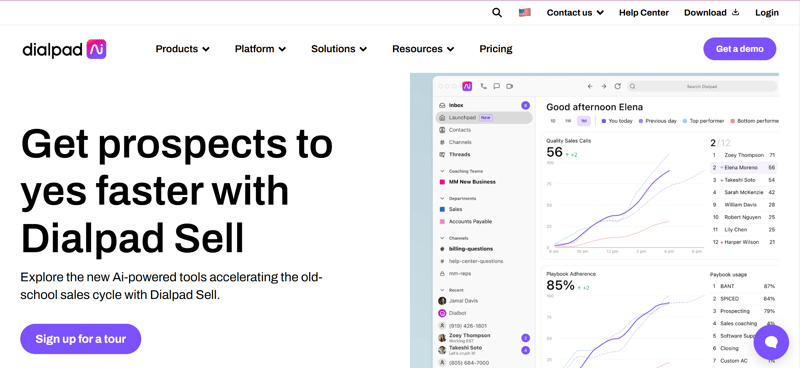Click the Search Dialpad field
The height and width of the screenshot is (368, 800).
pos(702,86)
